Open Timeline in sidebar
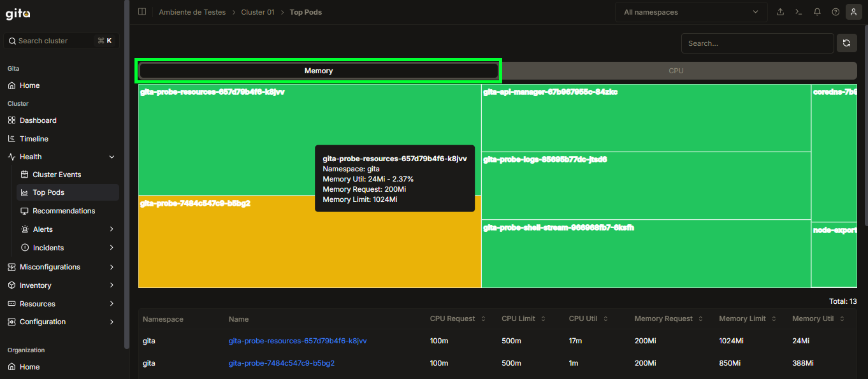The width and height of the screenshot is (868, 379). [x=34, y=139]
